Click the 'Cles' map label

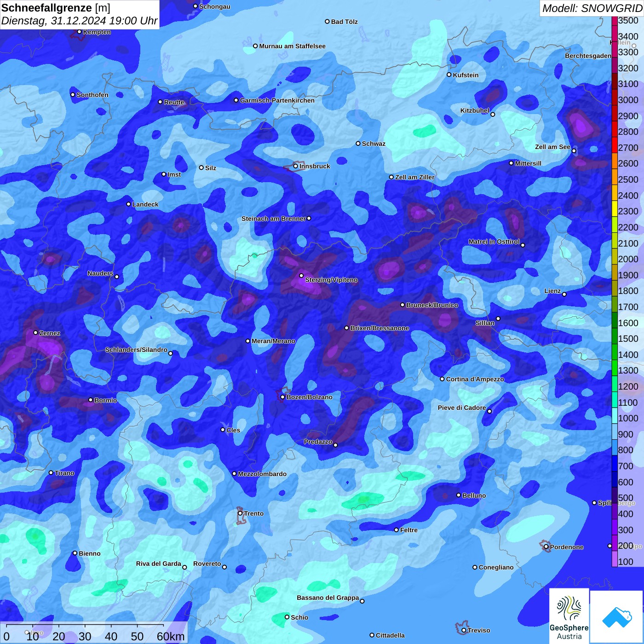pyautogui.click(x=233, y=430)
